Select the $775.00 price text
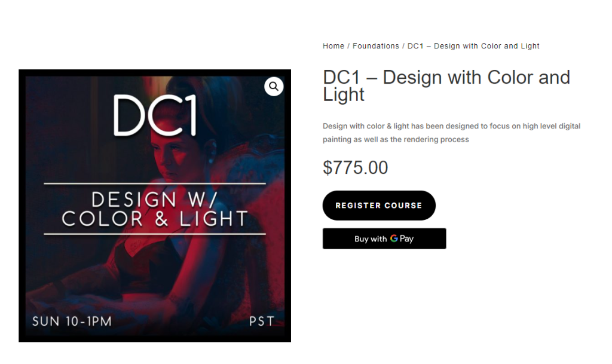This screenshot has height=364, width=612. pyautogui.click(x=356, y=168)
